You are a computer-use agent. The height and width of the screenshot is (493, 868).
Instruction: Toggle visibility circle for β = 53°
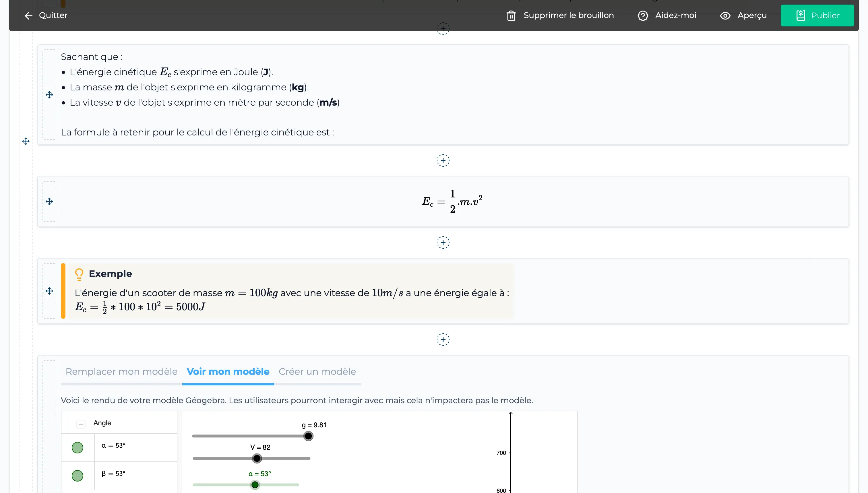[77, 475]
